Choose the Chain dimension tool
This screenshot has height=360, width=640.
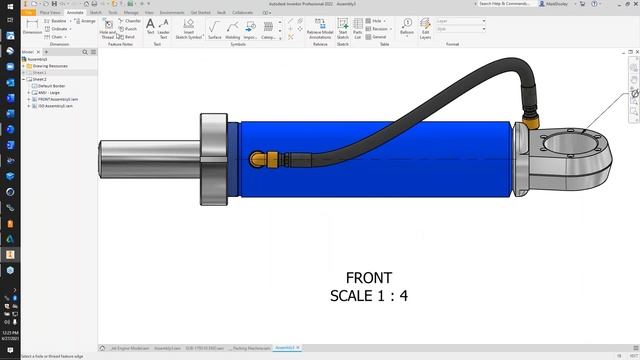point(54,37)
